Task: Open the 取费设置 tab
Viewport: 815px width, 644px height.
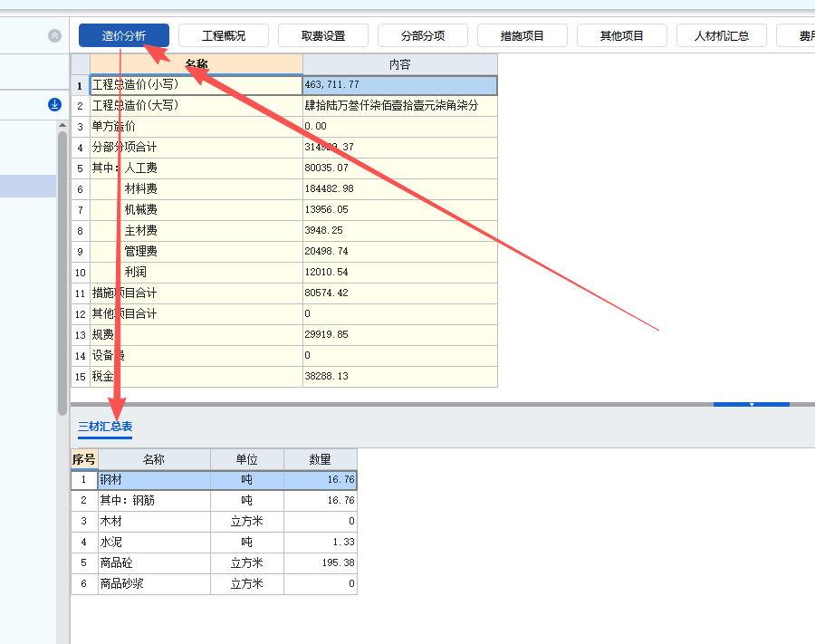Action: tap(323, 35)
